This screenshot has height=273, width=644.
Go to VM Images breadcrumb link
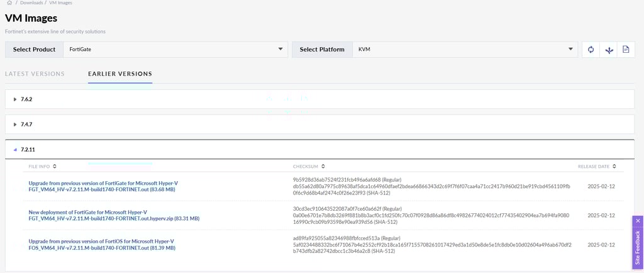(60, 3)
